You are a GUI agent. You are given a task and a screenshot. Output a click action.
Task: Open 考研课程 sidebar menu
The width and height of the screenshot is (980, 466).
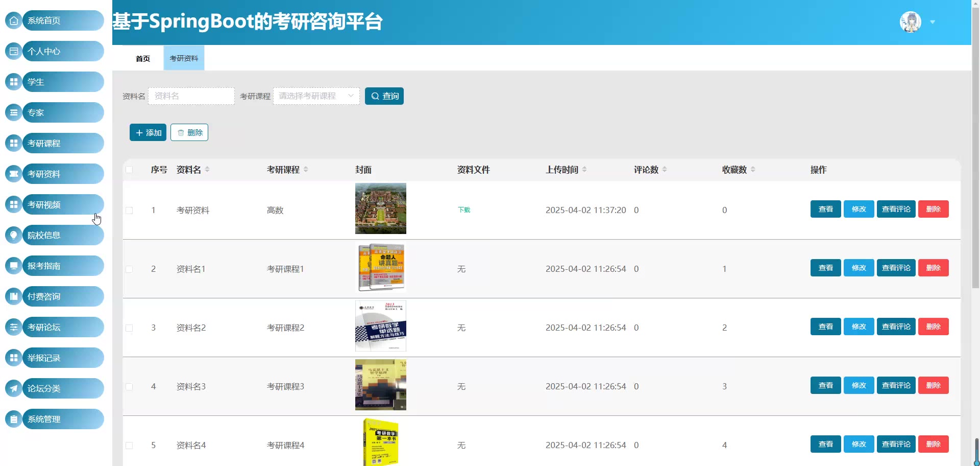[63, 143]
